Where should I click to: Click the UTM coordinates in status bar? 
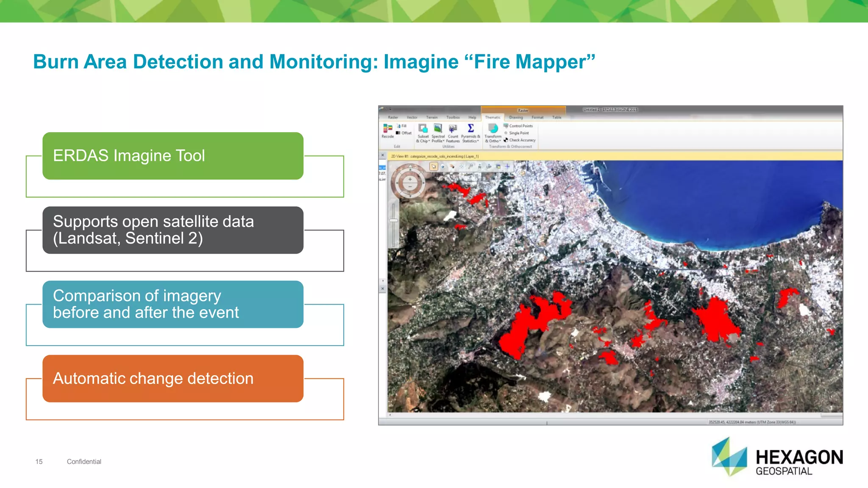pos(752,422)
